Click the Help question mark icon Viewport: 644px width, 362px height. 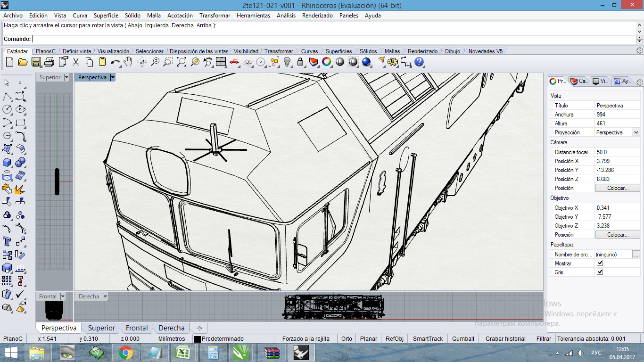[419, 62]
